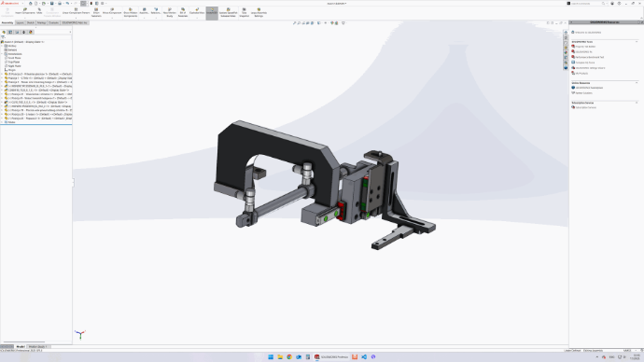The height and width of the screenshot is (362, 644).
Task: Open the Partner Solutions link
Action: [583, 93]
